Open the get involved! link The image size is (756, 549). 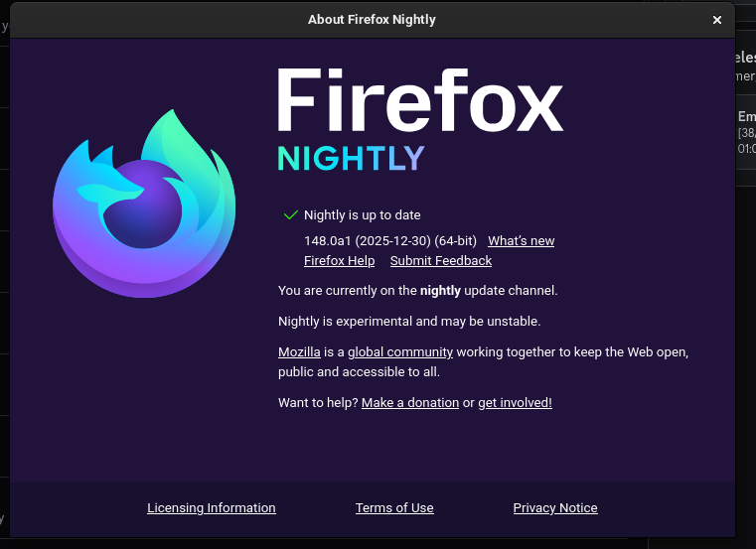click(x=515, y=403)
